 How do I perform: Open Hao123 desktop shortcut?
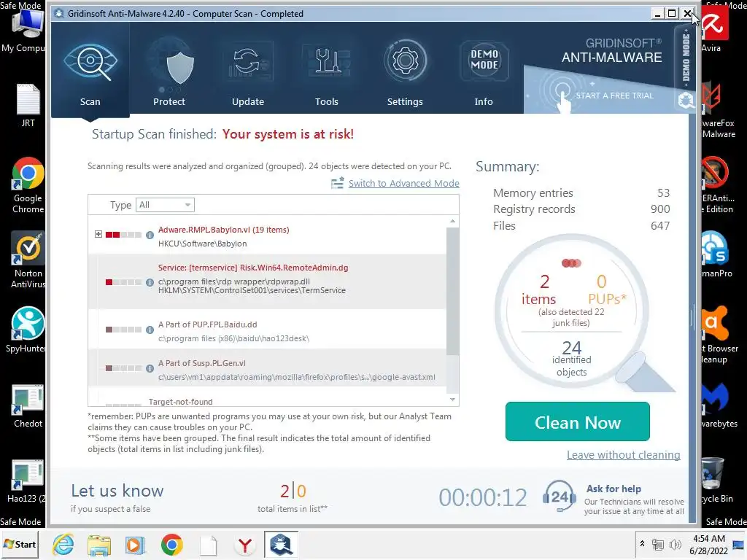pos(27,481)
